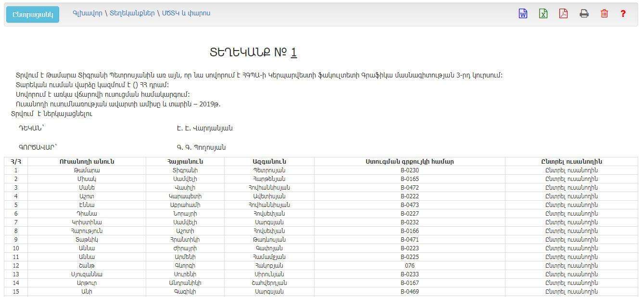Click the Ազգանուն column header
The image size is (644, 297).
[269, 162]
